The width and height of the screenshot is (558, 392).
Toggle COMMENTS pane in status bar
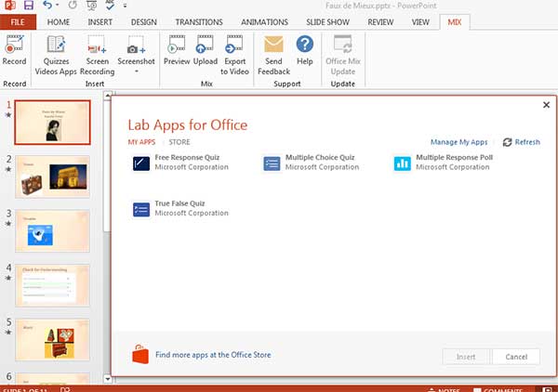[498, 390]
